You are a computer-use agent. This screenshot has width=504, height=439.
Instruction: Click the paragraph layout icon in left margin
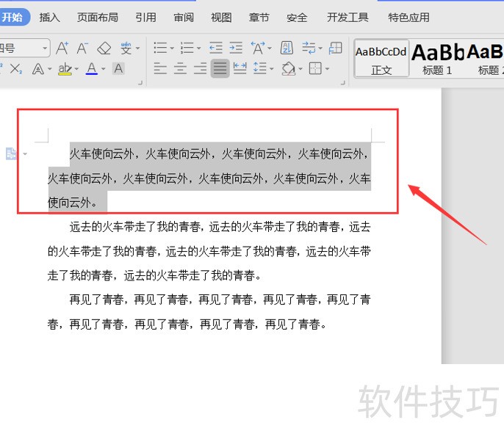[x=11, y=153]
